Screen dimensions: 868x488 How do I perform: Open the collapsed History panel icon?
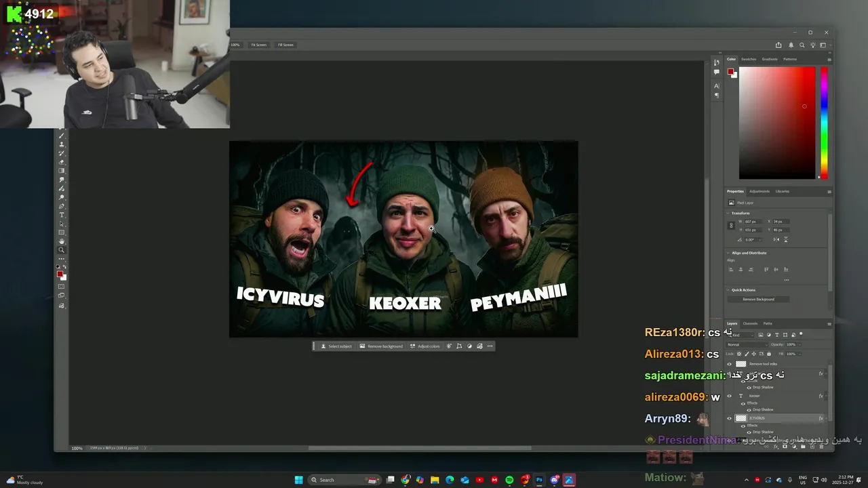tap(716, 62)
